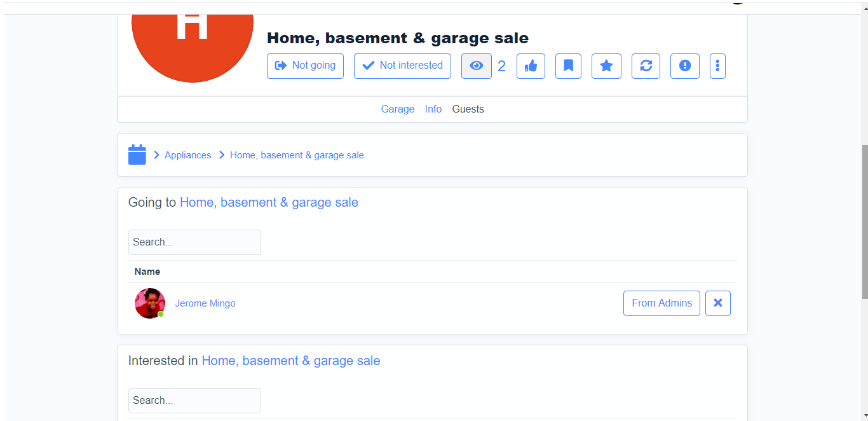Click the thumbs-up like icon
This screenshot has width=868, height=421.
[531, 66]
